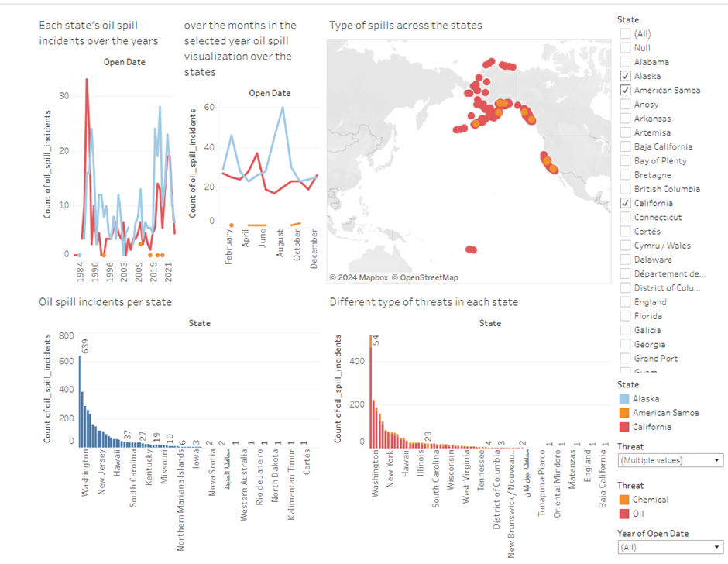Click the August label on months axis
This screenshot has height=564, width=728.
[x=280, y=251]
